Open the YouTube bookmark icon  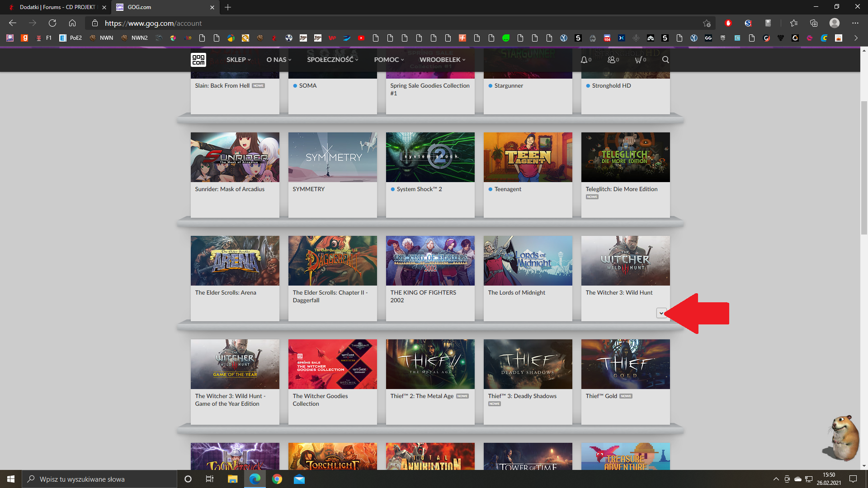tap(361, 38)
